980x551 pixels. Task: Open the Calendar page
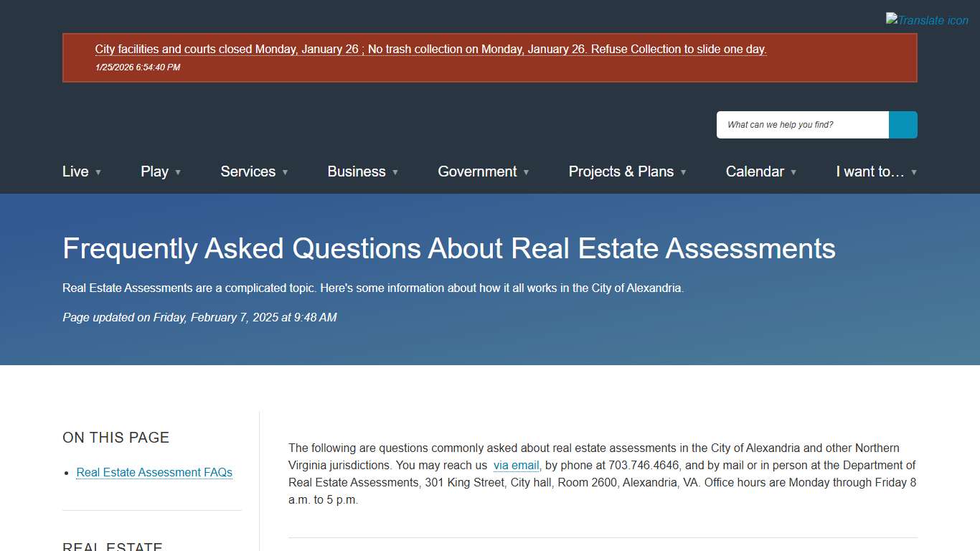(x=755, y=171)
